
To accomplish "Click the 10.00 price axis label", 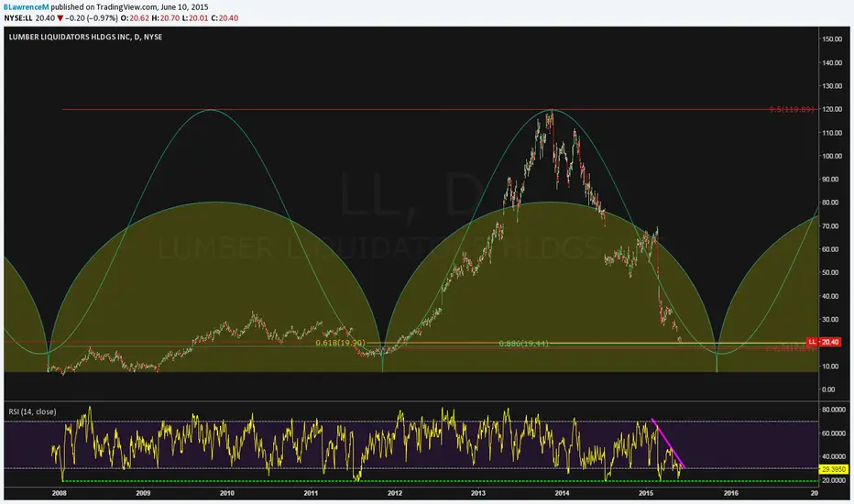I will (831, 367).
